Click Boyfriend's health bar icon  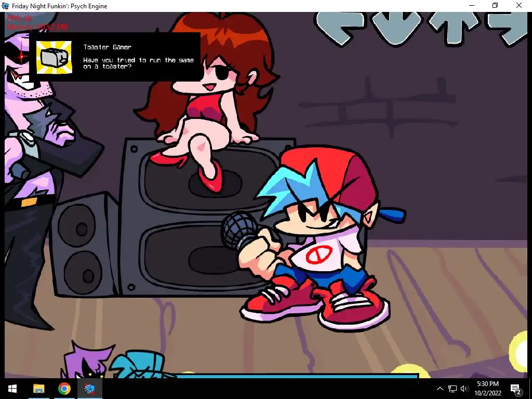click(140, 365)
